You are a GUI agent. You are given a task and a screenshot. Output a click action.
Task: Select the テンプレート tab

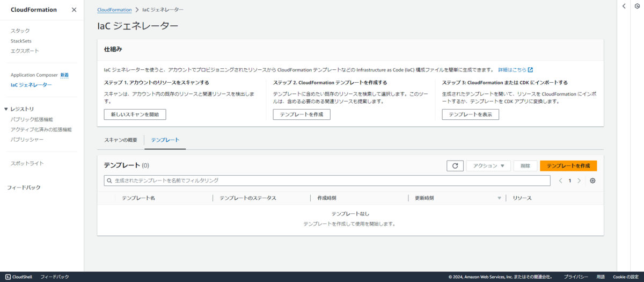click(x=165, y=140)
